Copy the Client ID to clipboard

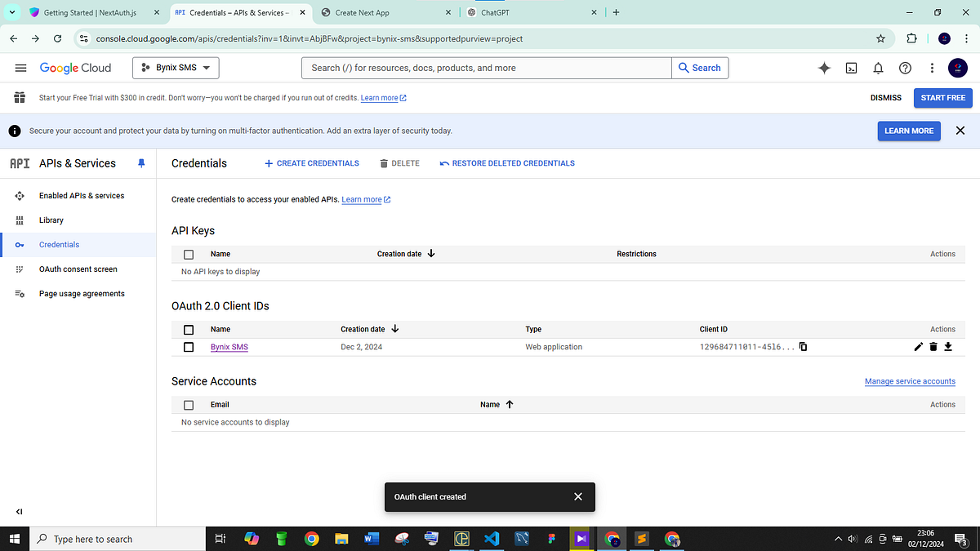point(803,346)
